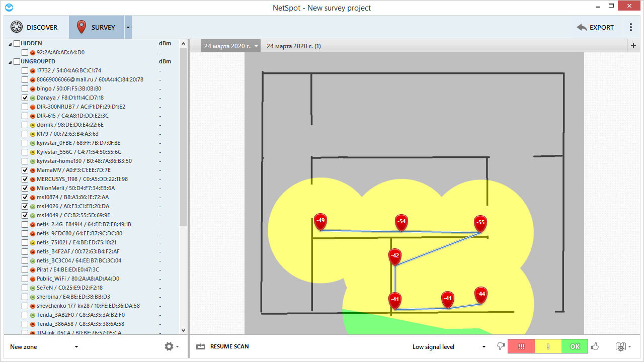Select the -42 measurement point marker
Viewport: 644px width, 362px height.
395,256
